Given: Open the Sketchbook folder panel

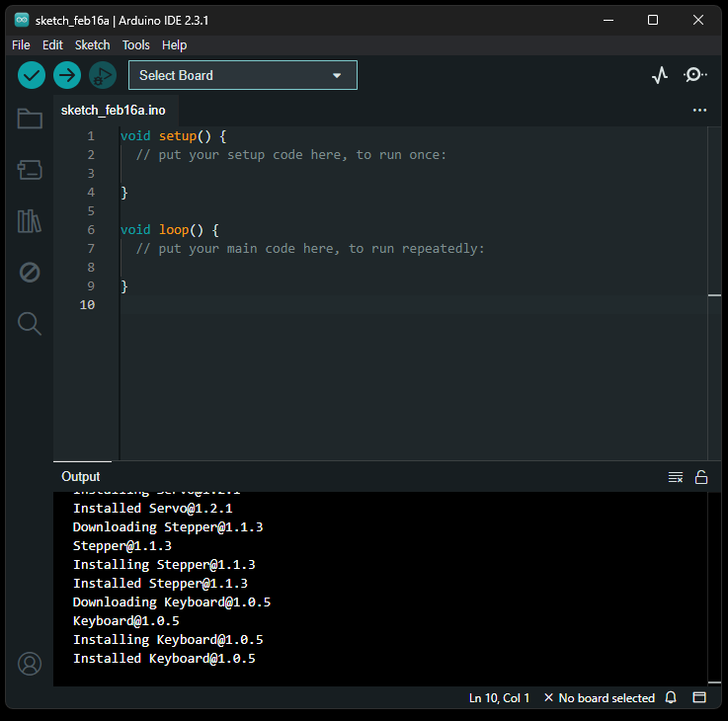Looking at the screenshot, I should point(30,119).
